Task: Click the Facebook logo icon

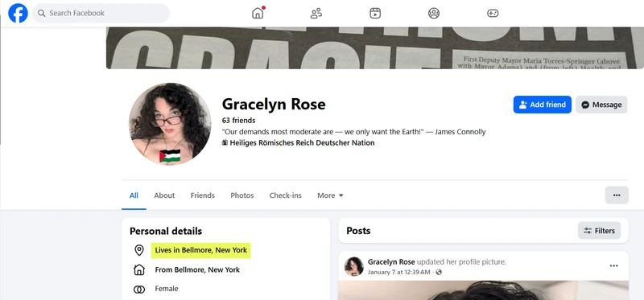Action: click(18, 13)
